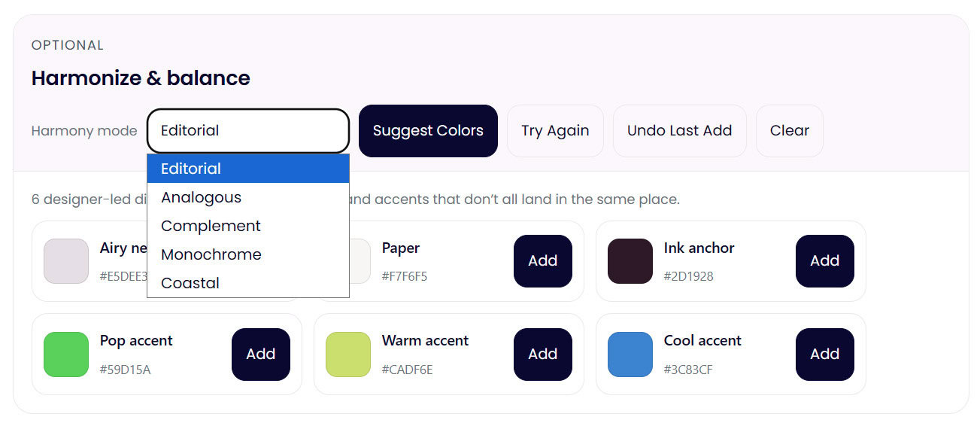Click the yellow-green Warm accent swatch
This screenshot has width=980, height=426.
tap(348, 354)
